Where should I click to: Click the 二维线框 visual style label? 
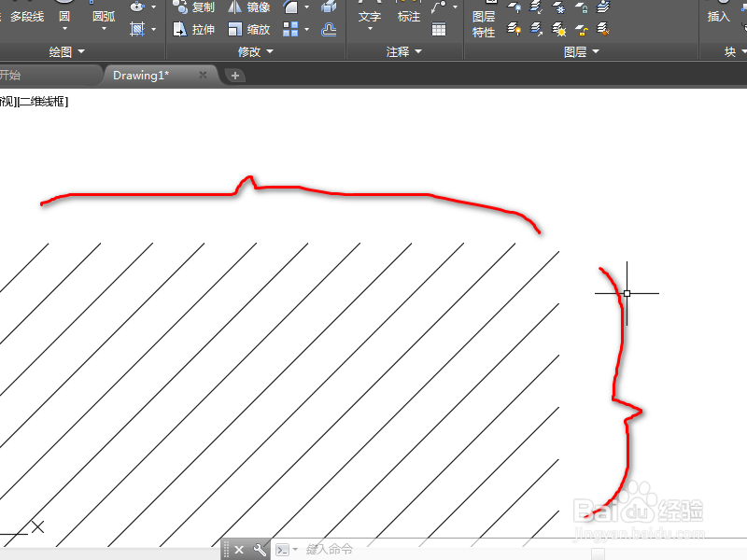(43, 102)
